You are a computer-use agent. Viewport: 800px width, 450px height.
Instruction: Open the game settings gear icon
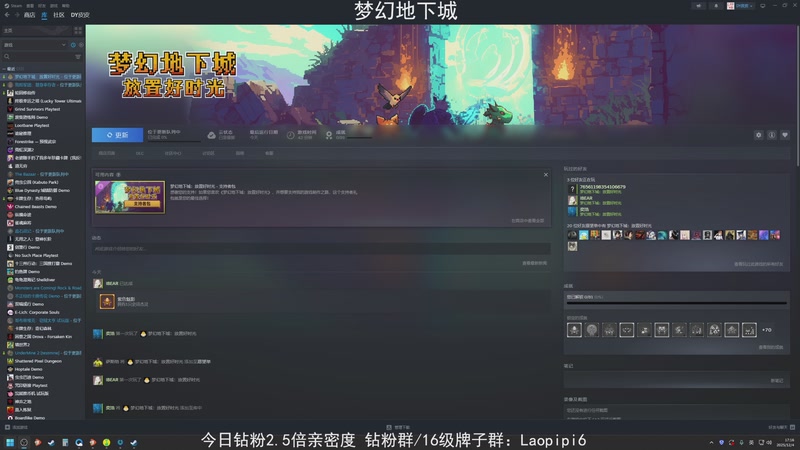pyautogui.click(x=759, y=135)
